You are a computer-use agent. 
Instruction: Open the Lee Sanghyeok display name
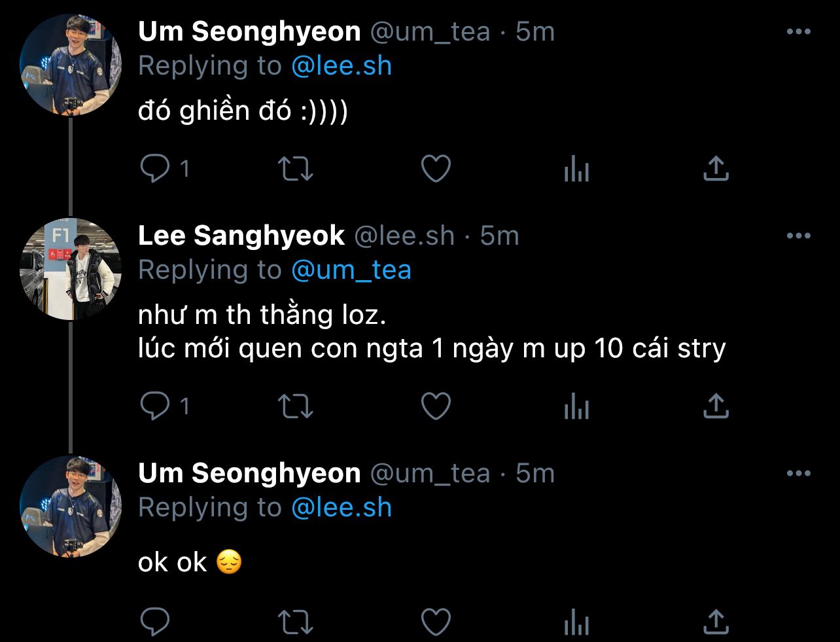[241, 236]
